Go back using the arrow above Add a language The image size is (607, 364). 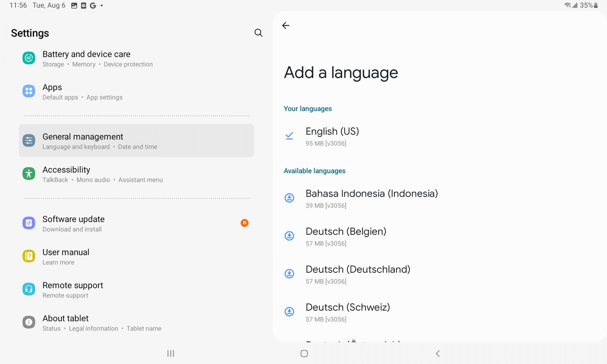coord(285,26)
